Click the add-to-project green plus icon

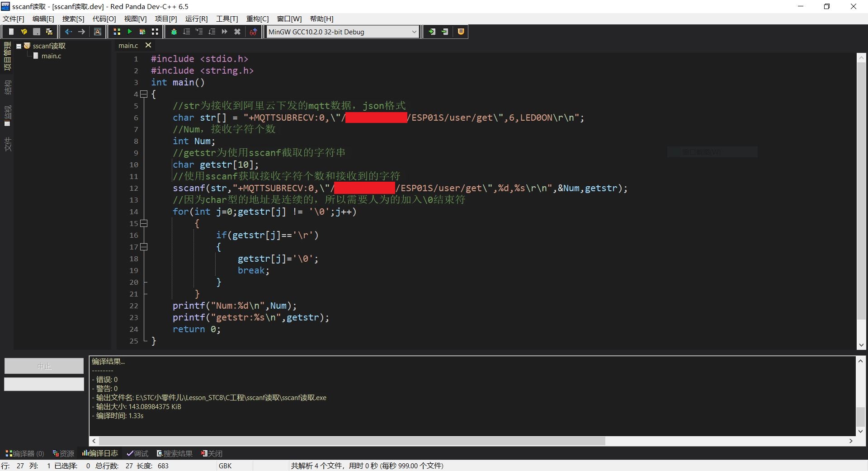tap(432, 32)
